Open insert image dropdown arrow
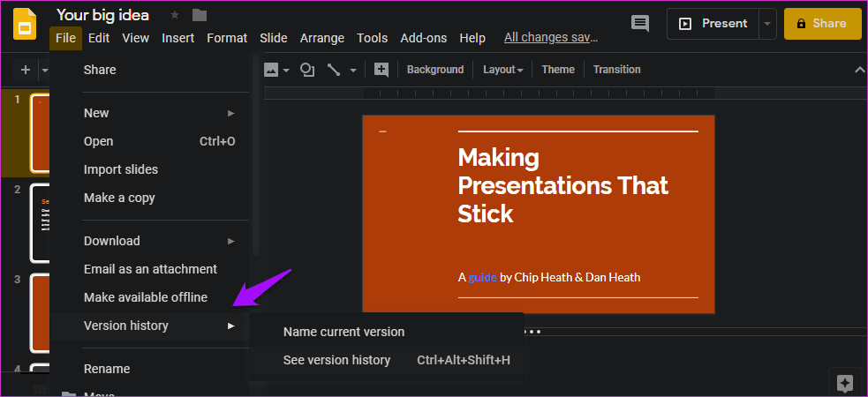Screen dimensions: 868x397 tap(286, 71)
